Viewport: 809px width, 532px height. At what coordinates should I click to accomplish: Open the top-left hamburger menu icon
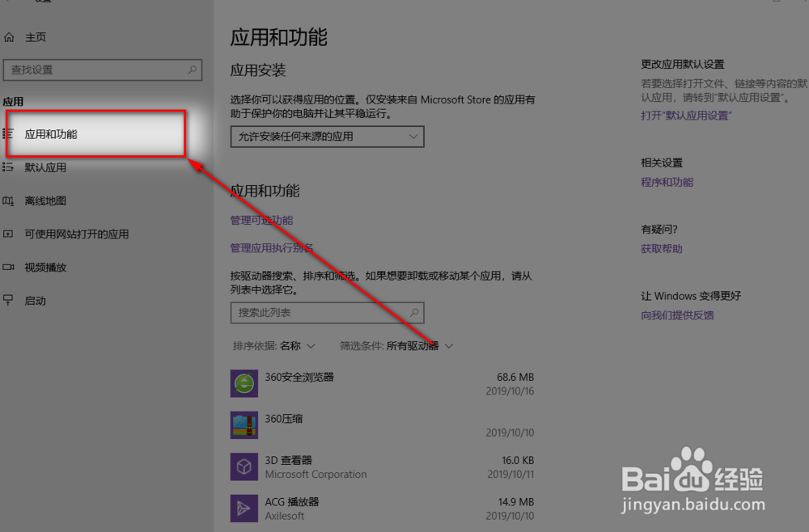point(10,3)
